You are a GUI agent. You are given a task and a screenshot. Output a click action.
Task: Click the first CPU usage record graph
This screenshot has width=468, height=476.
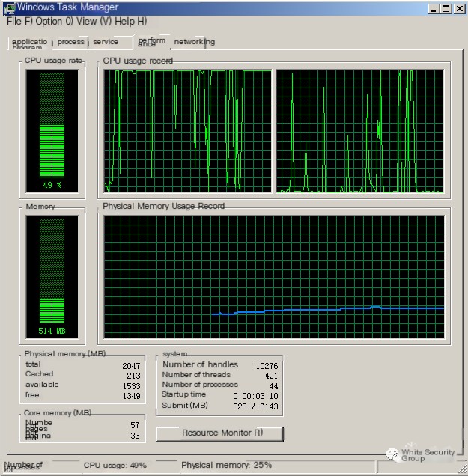coord(187,131)
